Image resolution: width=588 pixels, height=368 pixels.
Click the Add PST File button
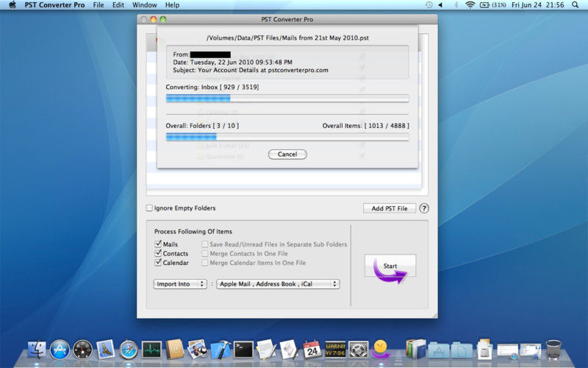(390, 208)
